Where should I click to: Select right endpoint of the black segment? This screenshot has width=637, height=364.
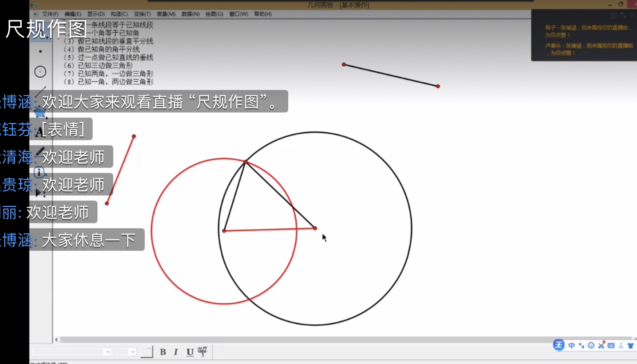[438, 86]
